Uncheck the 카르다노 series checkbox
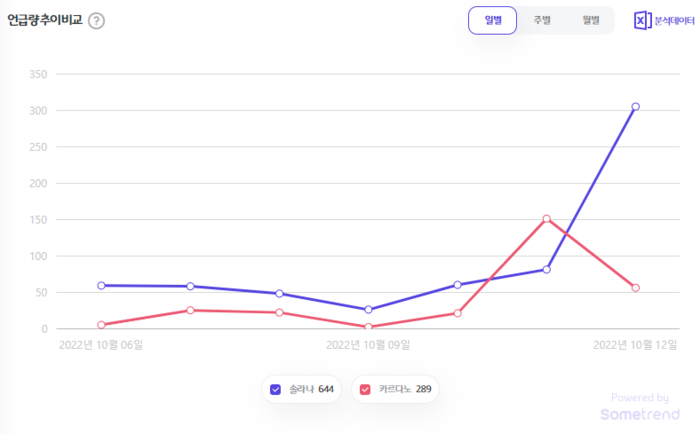Viewport: 700px width, 434px height. click(x=365, y=389)
